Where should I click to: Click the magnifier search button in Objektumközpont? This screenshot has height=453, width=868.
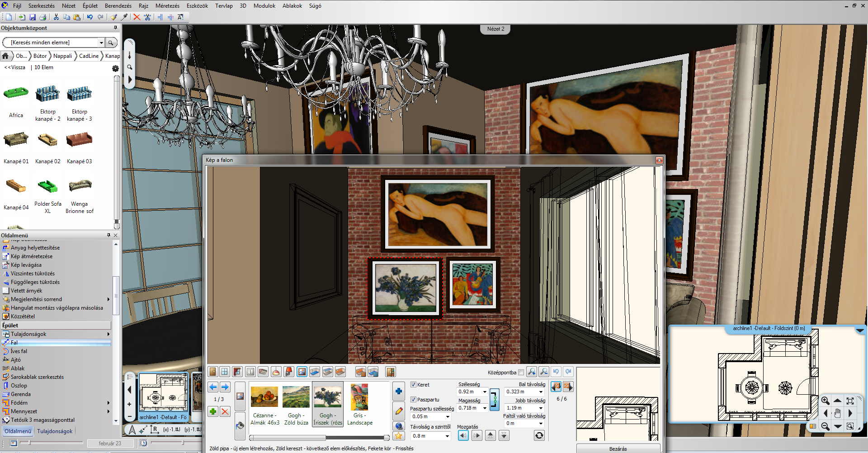coord(111,42)
